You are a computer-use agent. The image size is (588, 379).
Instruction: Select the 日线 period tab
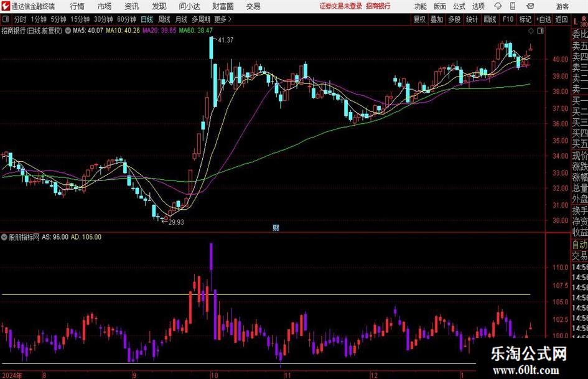pyautogui.click(x=147, y=19)
